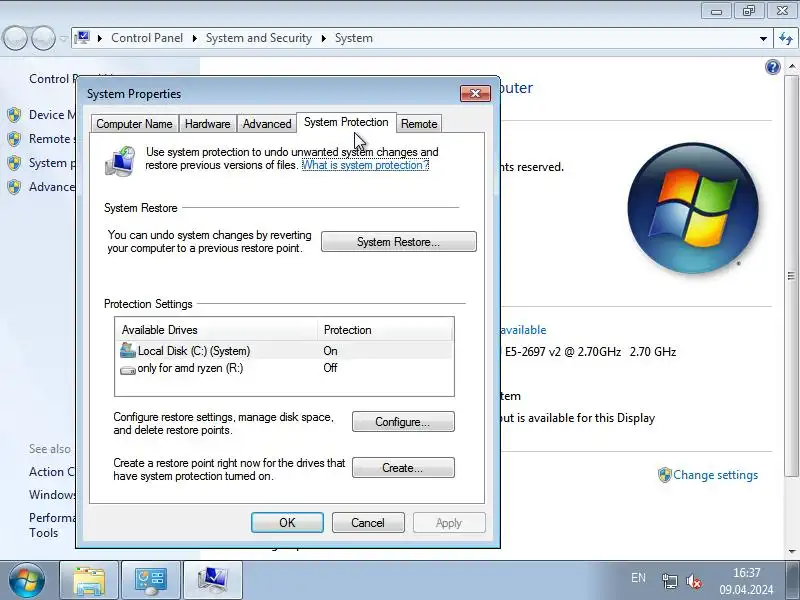Click the Protection column header
This screenshot has width=800, height=600.
pyautogui.click(x=385, y=330)
